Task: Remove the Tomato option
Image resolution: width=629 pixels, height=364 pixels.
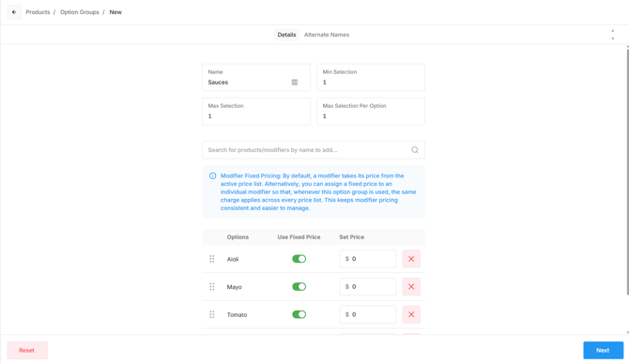Action: coord(411,314)
